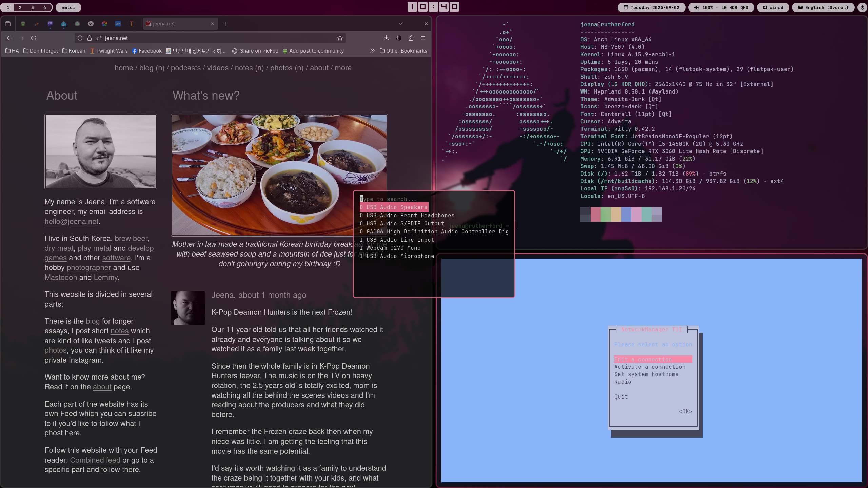Image resolution: width=868 pixels, height=488 pixels.
Task: Choose Activate a connection in nmtui
Action: [x=650, y=367]
